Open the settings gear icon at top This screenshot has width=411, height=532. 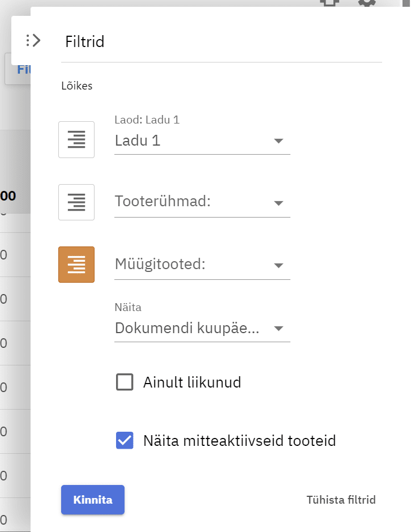pyautogui.click(x=367, y=3)
